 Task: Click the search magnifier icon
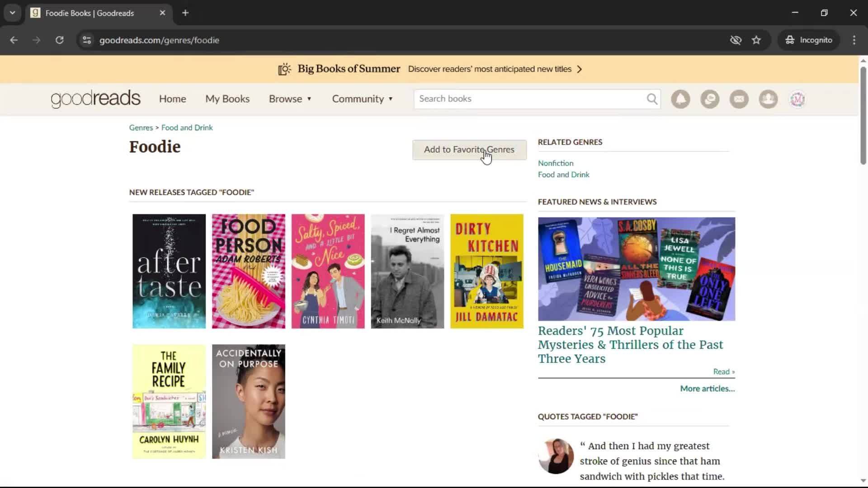coord(652,99)
